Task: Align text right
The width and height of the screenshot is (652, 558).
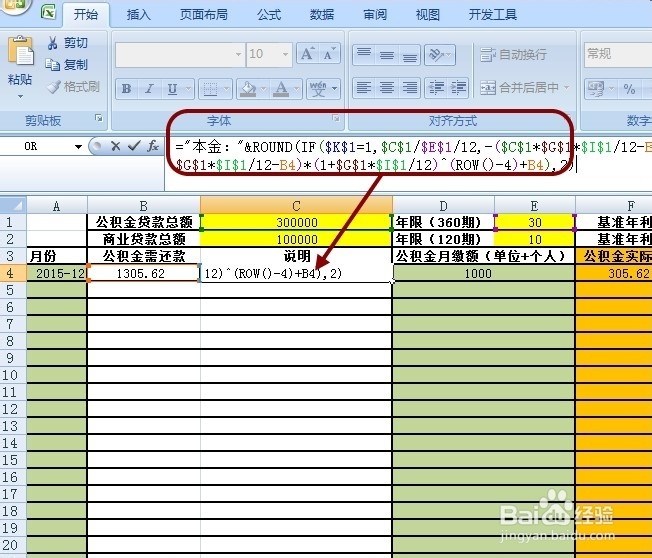Action: pos(410,88)
